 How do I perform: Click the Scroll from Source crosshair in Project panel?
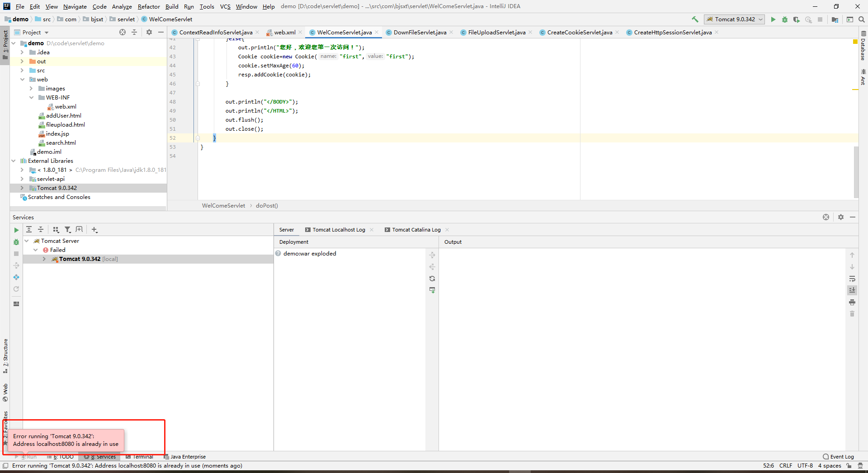click(x=123, y=32)
